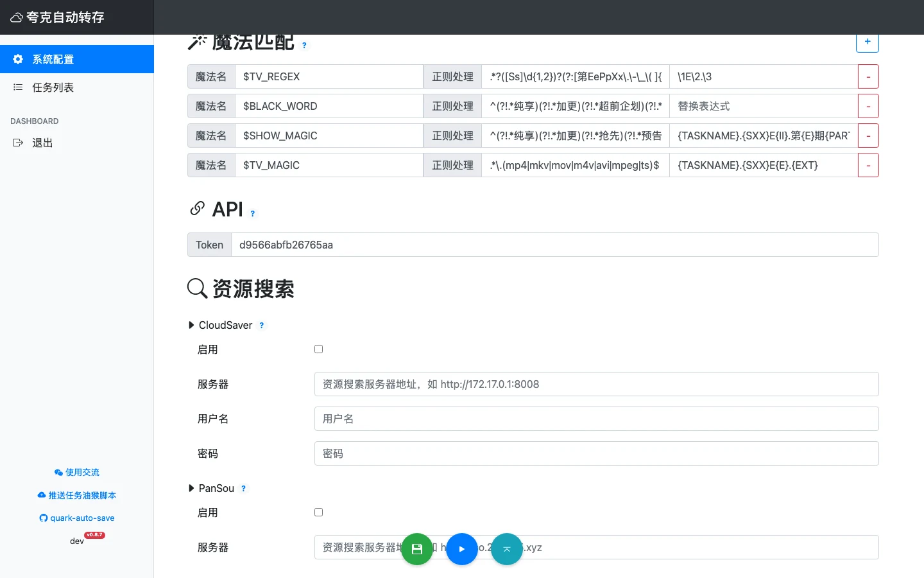Click the cloud logo in the header
Screen dimensions: 924x578
tap(17, 18)
